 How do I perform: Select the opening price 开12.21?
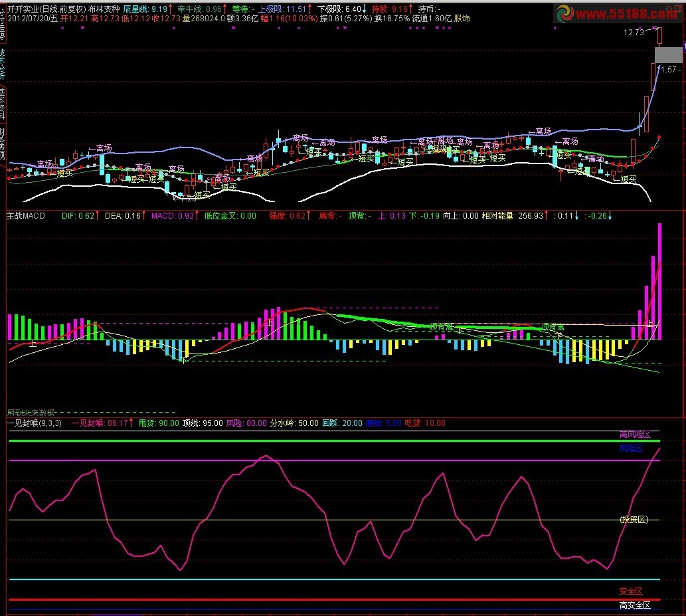click(x=74, y=19)
